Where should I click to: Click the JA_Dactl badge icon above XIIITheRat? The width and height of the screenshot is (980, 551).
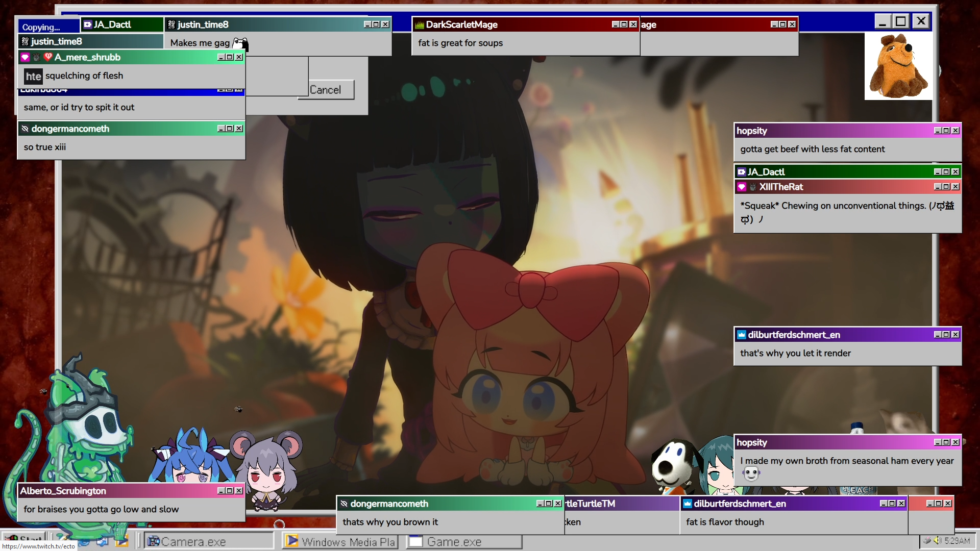pyautogui.click(x=742, y=172)
